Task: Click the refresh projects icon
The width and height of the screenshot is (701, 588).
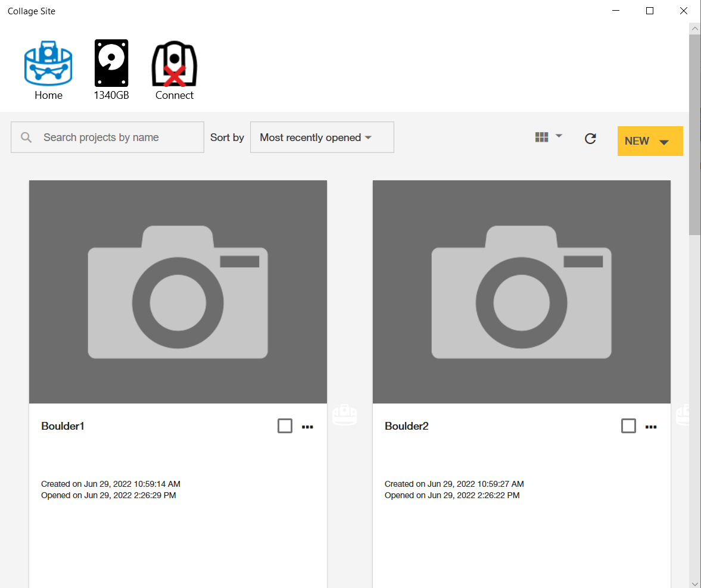Action: (590, 139)
